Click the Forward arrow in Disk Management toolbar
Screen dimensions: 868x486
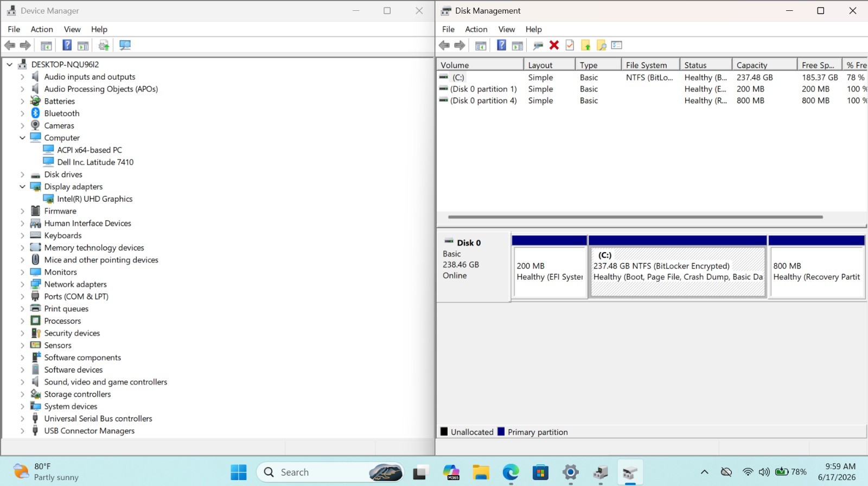(x=459, y=46)
